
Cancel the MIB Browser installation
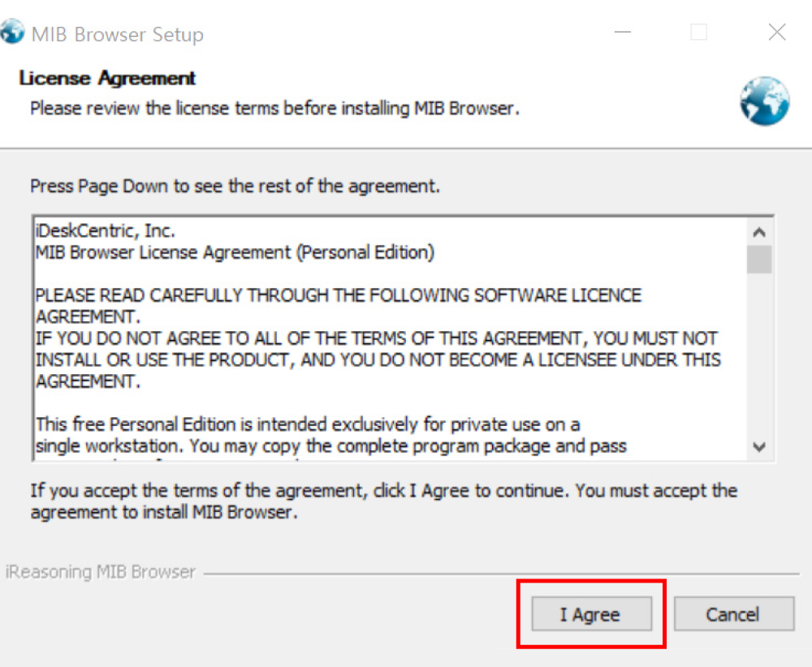732,614
